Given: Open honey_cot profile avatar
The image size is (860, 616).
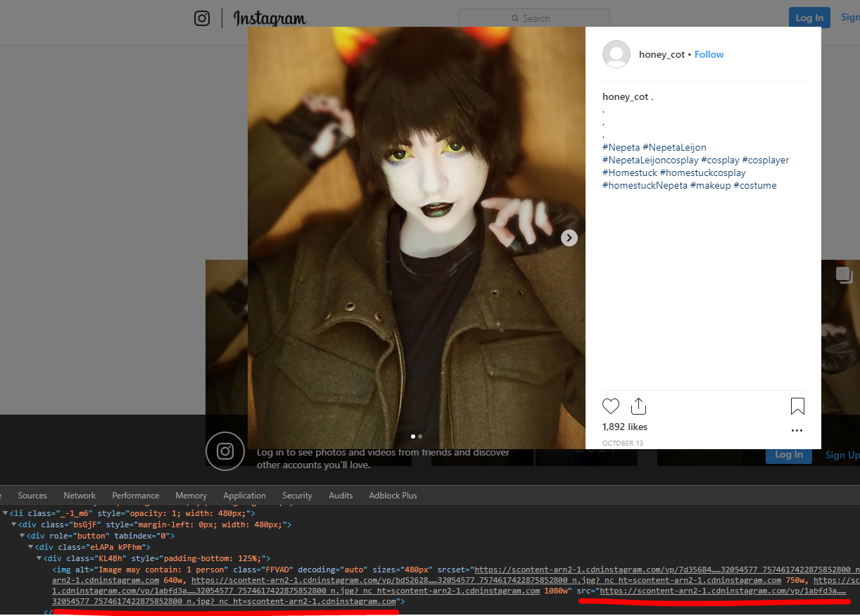Looking at the screenshot, I should coord(616,54).
